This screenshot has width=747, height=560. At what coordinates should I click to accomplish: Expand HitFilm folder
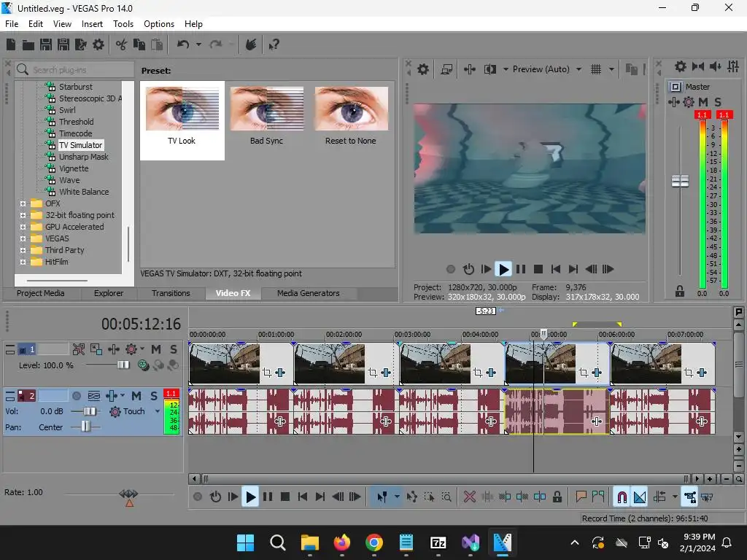point(23,262)
